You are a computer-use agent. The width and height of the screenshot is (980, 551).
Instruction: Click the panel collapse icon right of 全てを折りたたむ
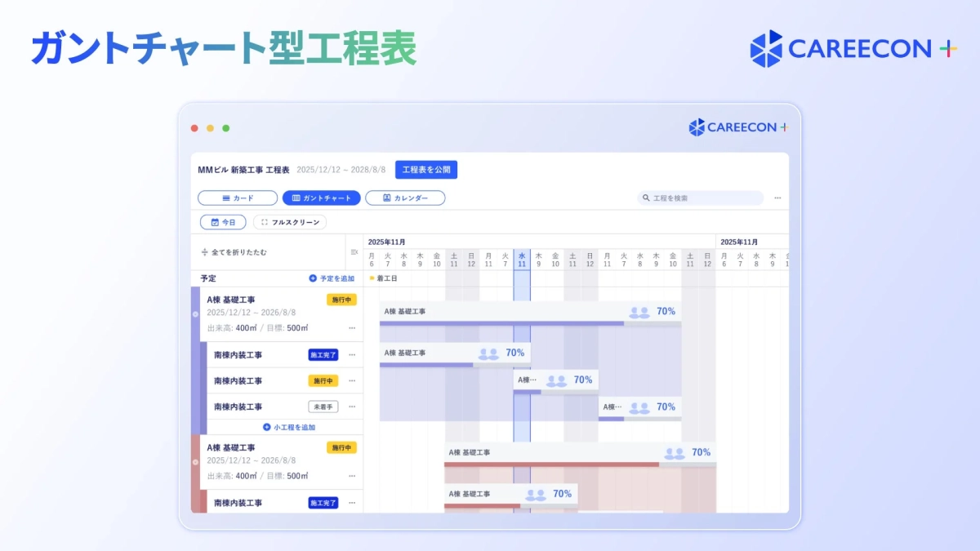[x=354, y=253]
